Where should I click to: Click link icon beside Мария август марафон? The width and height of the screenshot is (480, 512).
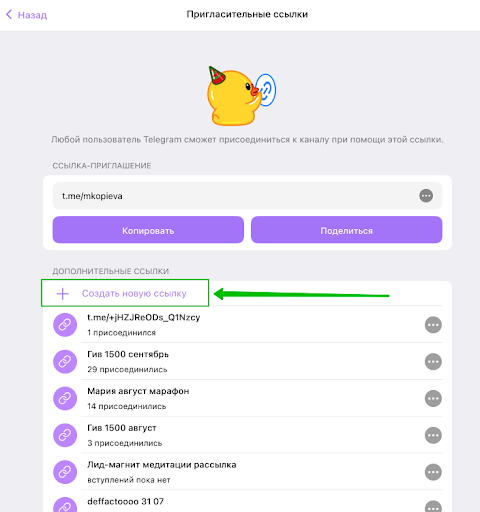click(x=65, y=398)
